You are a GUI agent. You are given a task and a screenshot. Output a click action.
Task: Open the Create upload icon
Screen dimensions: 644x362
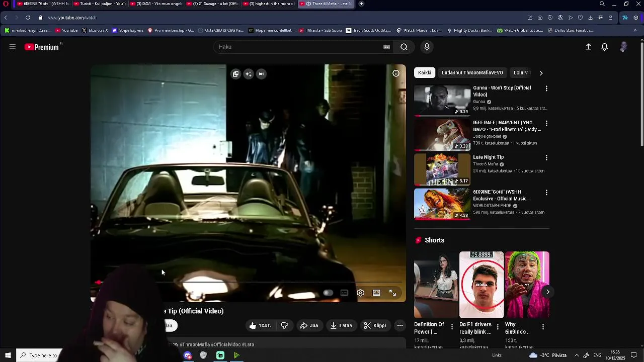[x=588, y=47]
